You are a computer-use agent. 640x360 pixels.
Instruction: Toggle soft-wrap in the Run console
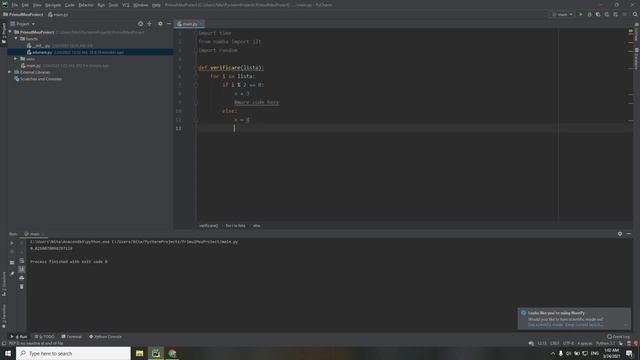[x=22, y=260]
